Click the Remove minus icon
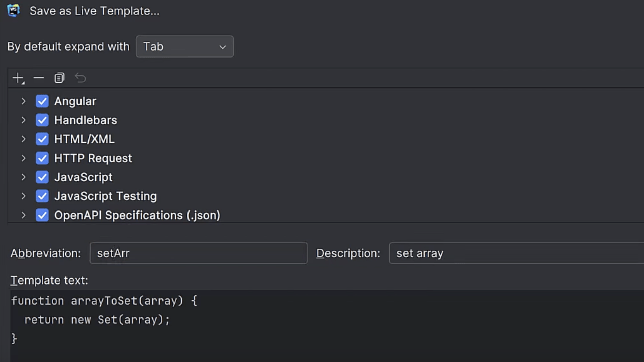 pyautogui.click(x=39, y=78)
